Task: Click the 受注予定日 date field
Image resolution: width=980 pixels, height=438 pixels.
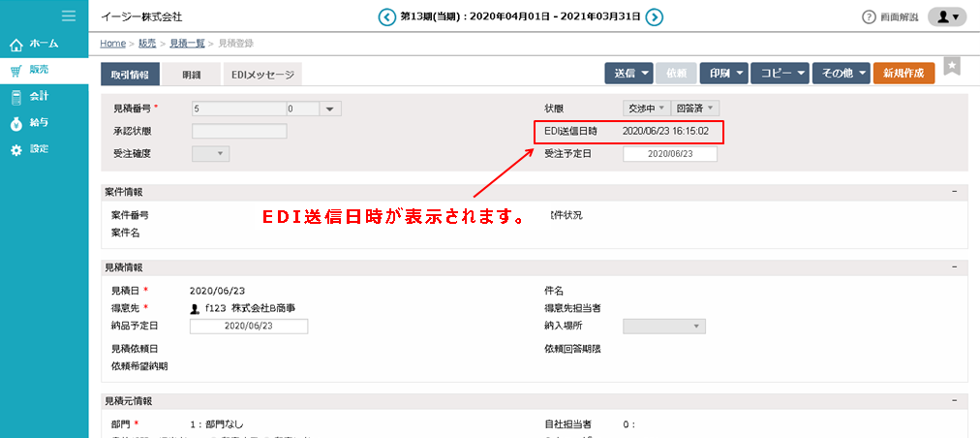Action: 669,153
